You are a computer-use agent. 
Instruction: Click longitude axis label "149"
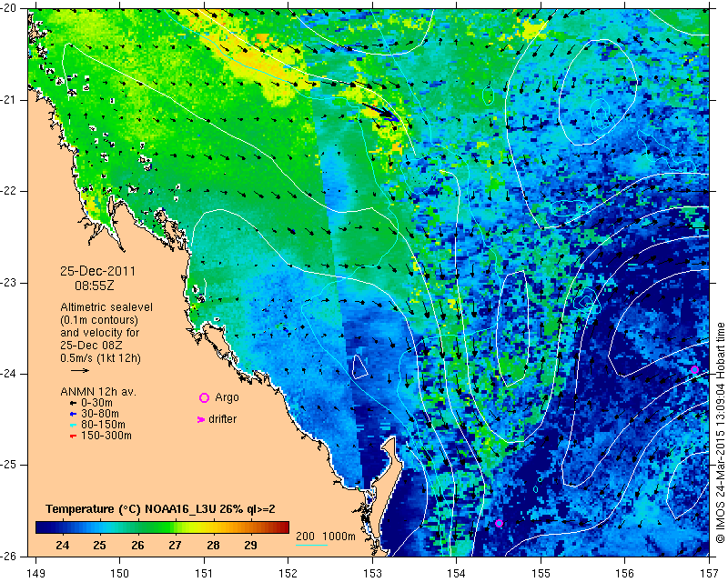tap(36, 574)
